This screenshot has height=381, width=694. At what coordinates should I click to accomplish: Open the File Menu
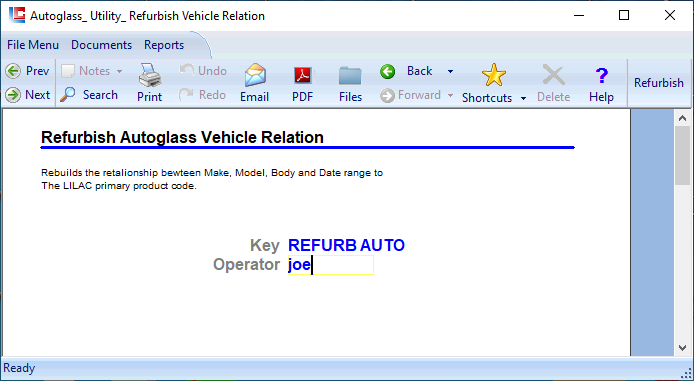click(x=33, y=45)
